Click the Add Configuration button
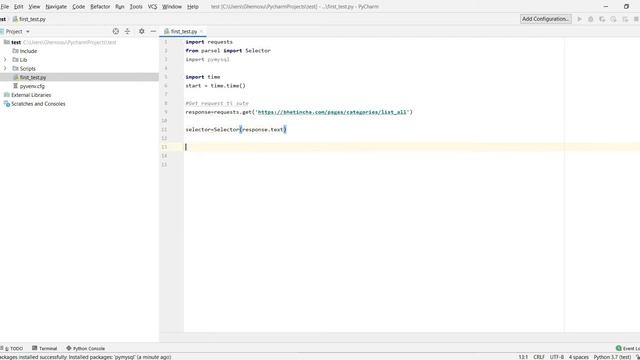 [x=546, y=19]
